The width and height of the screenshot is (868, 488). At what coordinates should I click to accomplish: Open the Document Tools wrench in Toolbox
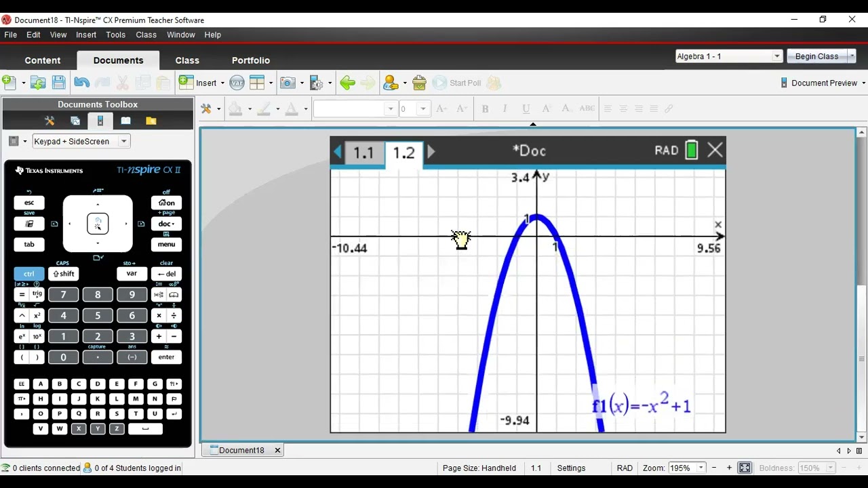[x=50, y=121]
